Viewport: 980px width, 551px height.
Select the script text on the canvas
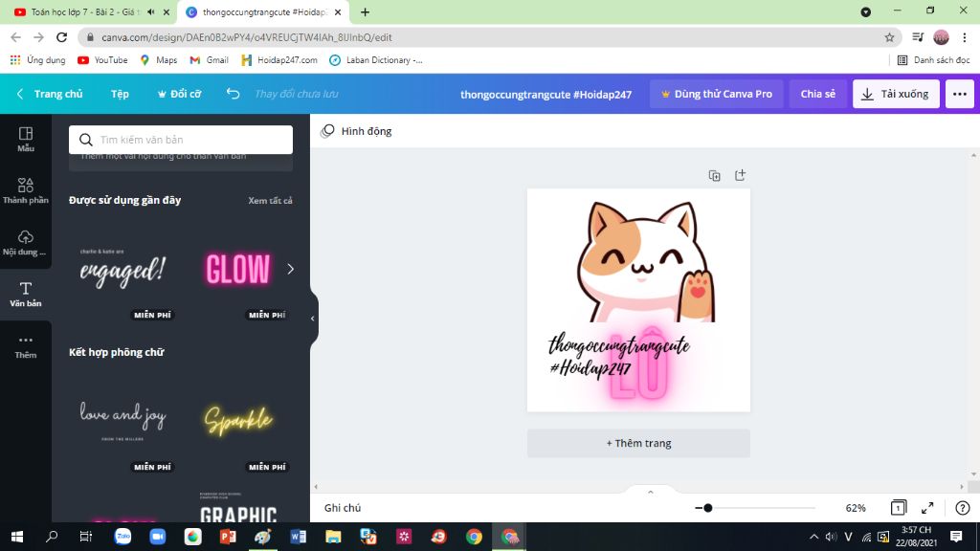point(619,356)
